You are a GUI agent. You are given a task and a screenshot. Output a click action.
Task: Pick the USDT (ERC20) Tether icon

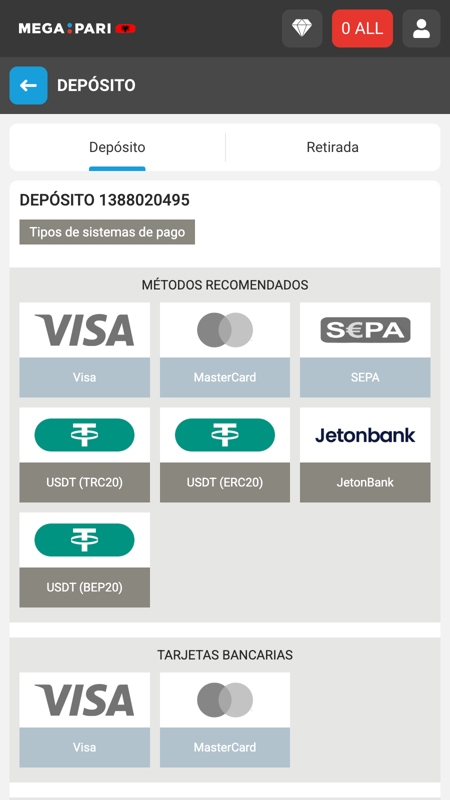[225, 435]
